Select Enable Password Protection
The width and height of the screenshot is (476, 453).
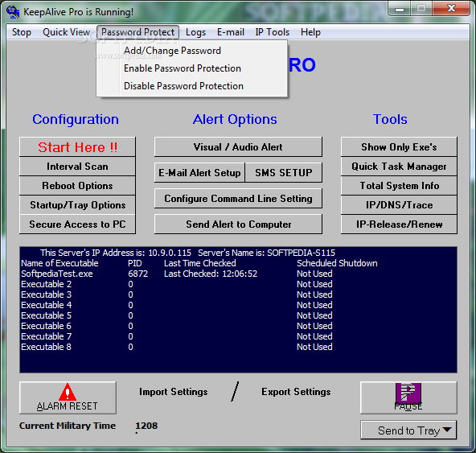click(192, 68)
